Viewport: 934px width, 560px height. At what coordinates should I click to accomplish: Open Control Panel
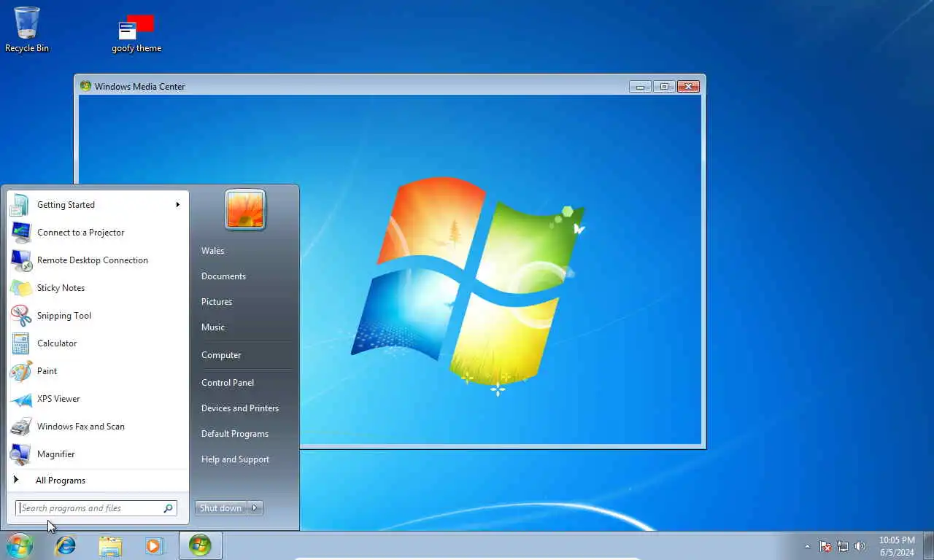[x=228, y=383]
